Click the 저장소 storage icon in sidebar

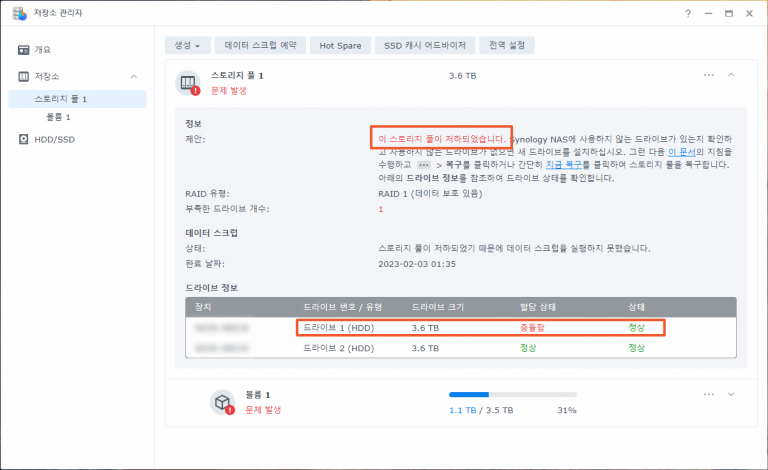coord(24,76)
